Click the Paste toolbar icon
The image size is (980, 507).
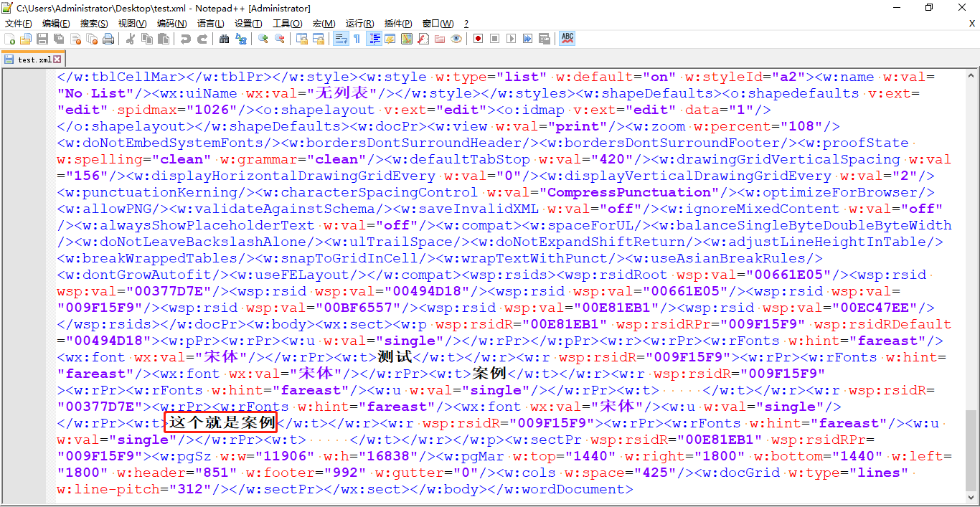click(163, 39)
